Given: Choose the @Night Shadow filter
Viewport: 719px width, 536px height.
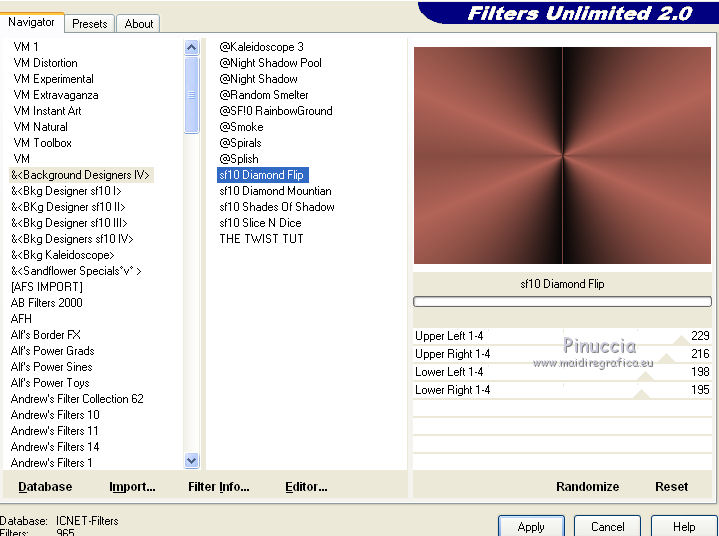Looking at the screenshot, I should (x=259, y=79).
